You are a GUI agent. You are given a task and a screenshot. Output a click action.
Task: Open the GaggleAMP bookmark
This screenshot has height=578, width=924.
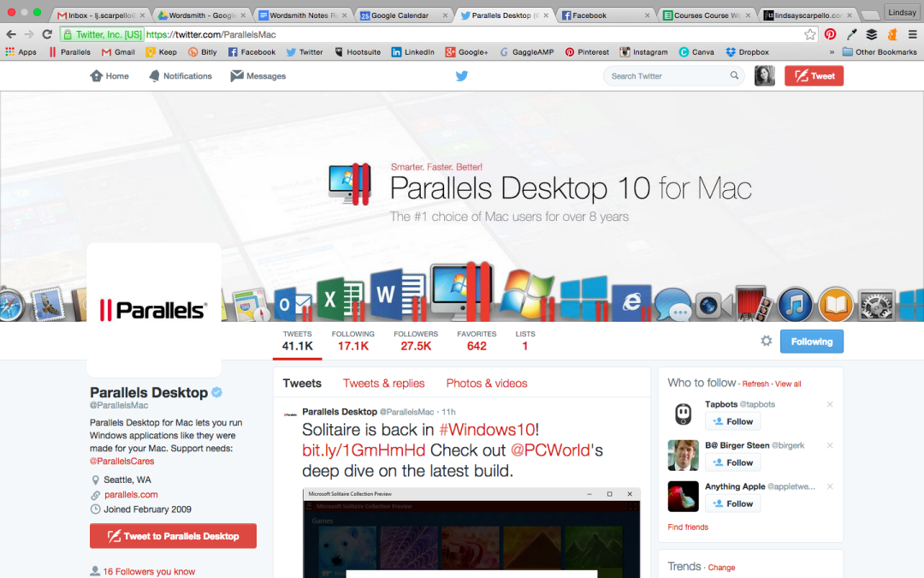pos(527,52)
